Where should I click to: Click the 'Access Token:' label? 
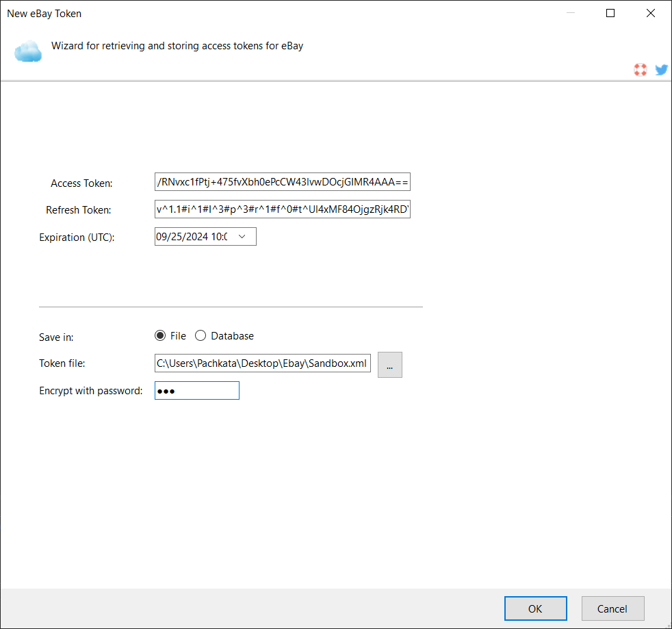(x=81, y=183)
